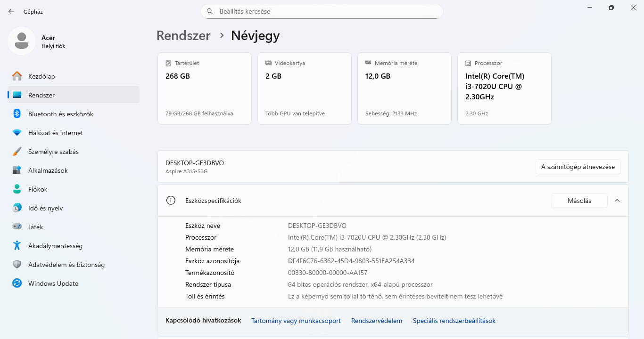This screenshot has height=339, width=644.
Task: Click the info icon beside Eszközspecifikációk
Action: pos(171,201)
